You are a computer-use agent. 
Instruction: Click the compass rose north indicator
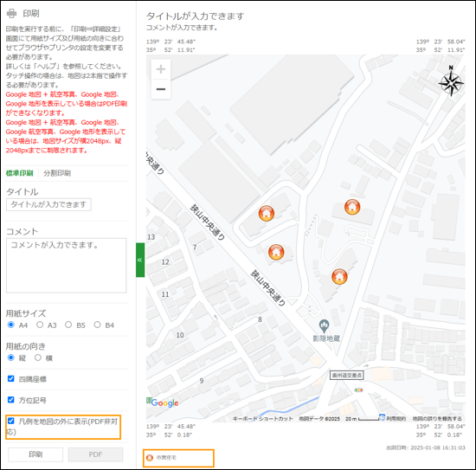coord(451,81)
